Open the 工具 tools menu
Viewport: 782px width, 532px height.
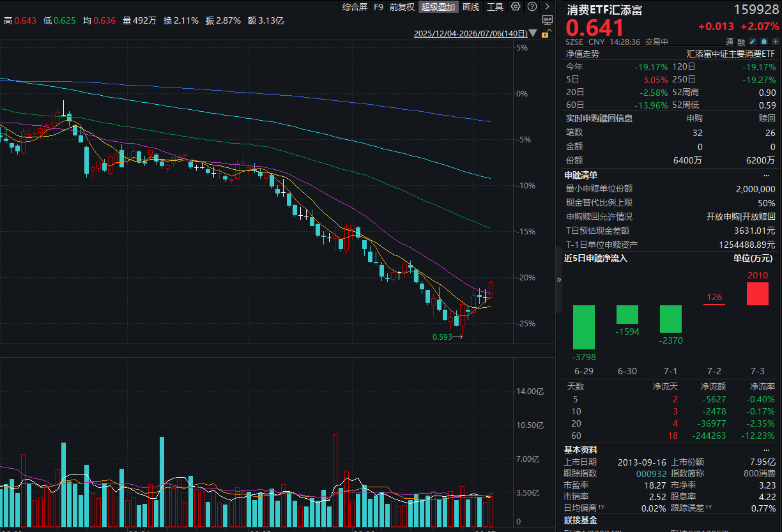click(x=495, y=7)
